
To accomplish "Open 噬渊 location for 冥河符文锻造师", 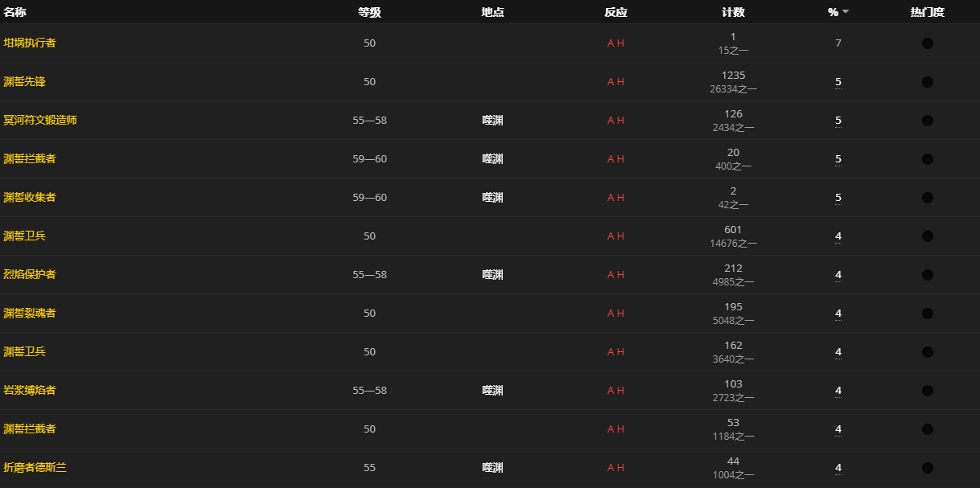I will click(x=492, y=121).
